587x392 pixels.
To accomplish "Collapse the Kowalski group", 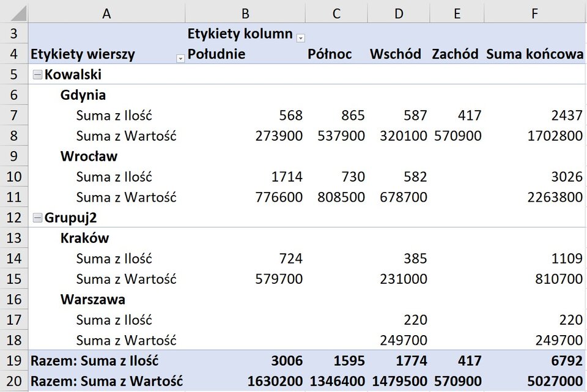I will (x=38, y=74).
